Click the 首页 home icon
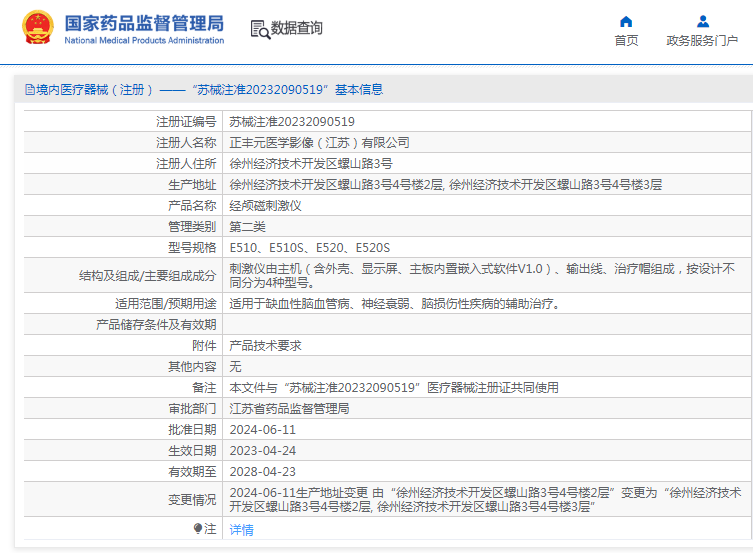Image resolution: width=753 pixels, height=553 pixels. point(626,22)
